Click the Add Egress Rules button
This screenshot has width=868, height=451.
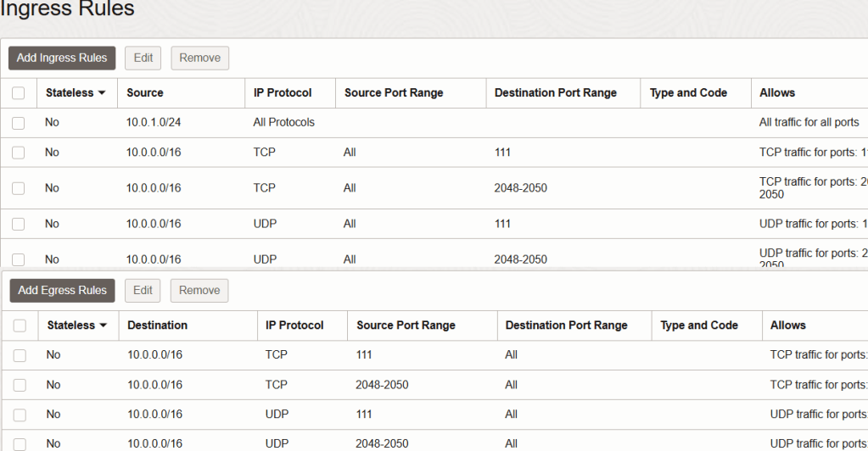click(63, 290)
